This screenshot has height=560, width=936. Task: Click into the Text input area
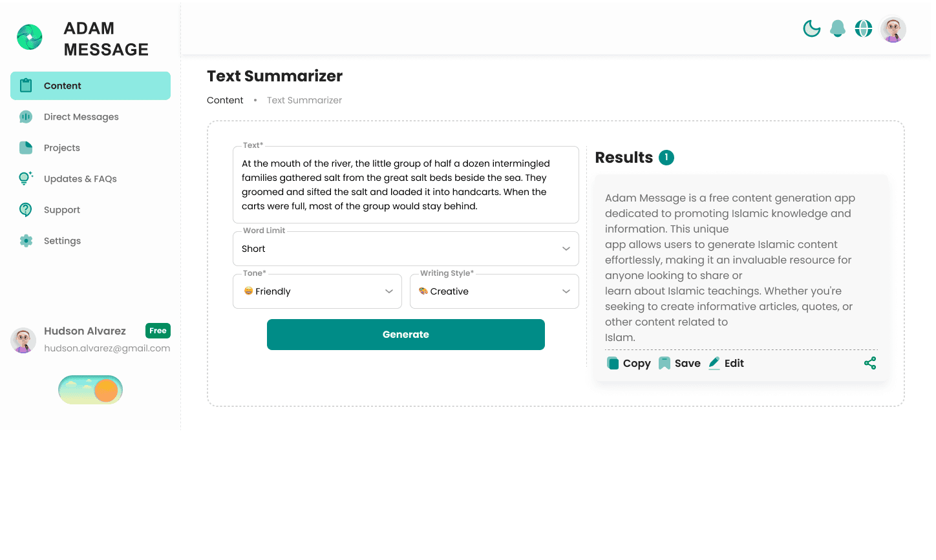coord(405,185)
